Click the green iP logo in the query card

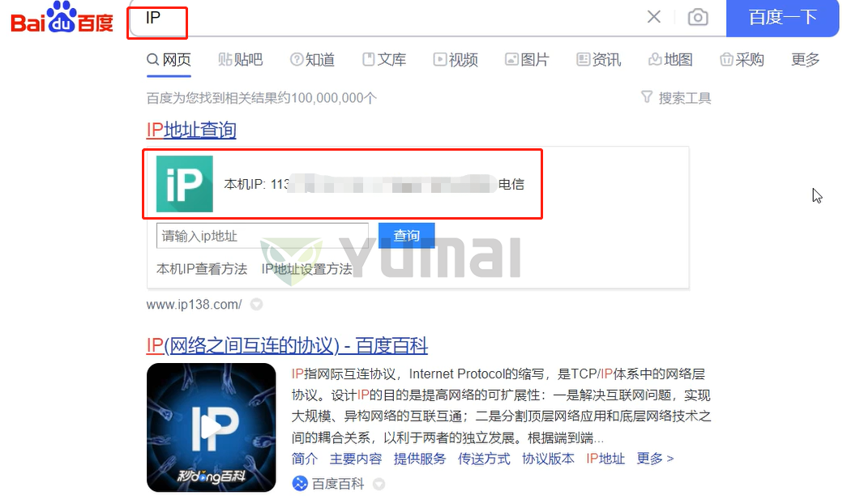pos(184,184)
